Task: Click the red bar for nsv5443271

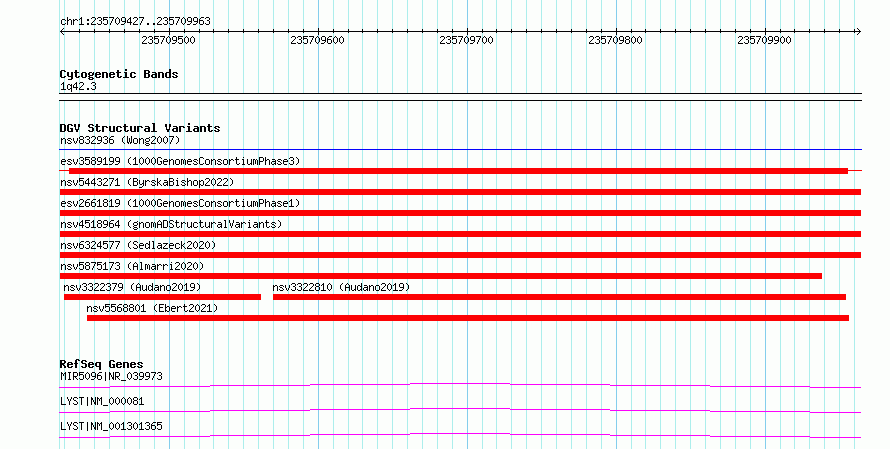Action: point(460,192)
